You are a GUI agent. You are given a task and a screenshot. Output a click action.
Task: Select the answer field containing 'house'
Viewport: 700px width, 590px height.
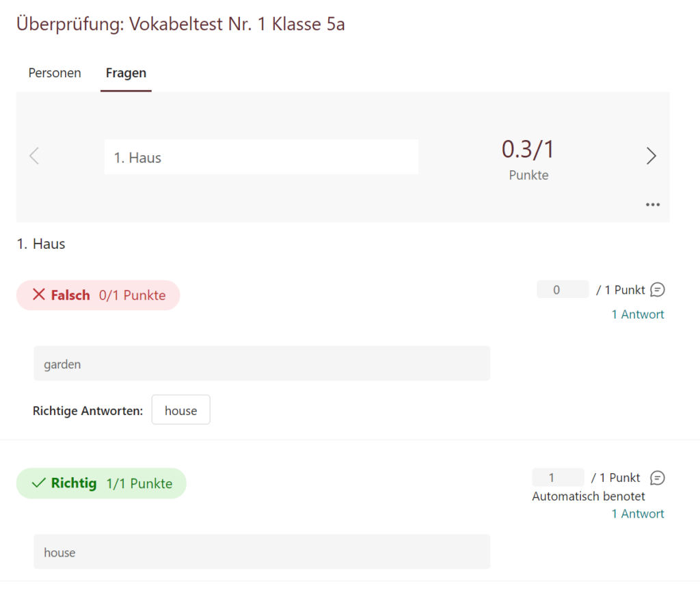tap(262, 552)
